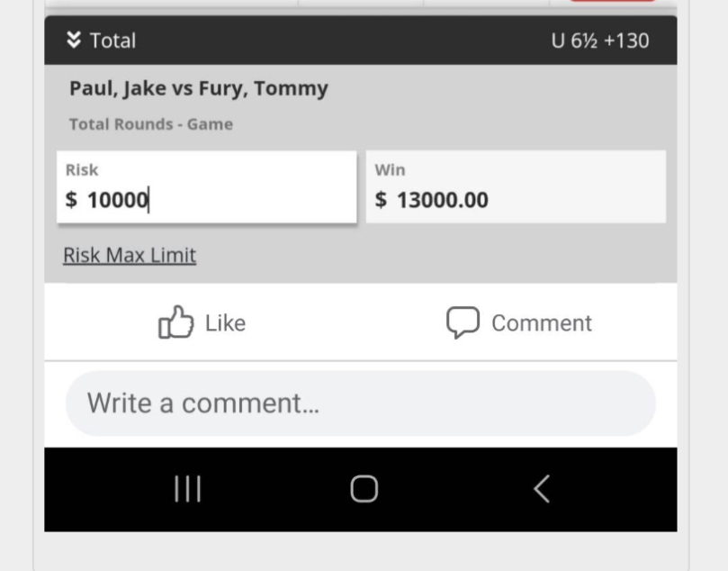Viewport: 728px width, 571px height.
Task: Click the speech bubble Comment icon
Action: pos(463,322)
